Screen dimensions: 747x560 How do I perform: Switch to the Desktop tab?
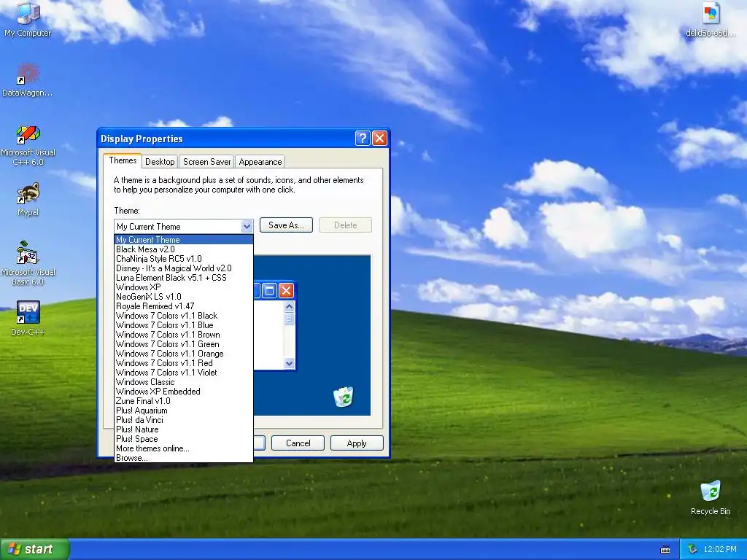(x=160, y=162)
